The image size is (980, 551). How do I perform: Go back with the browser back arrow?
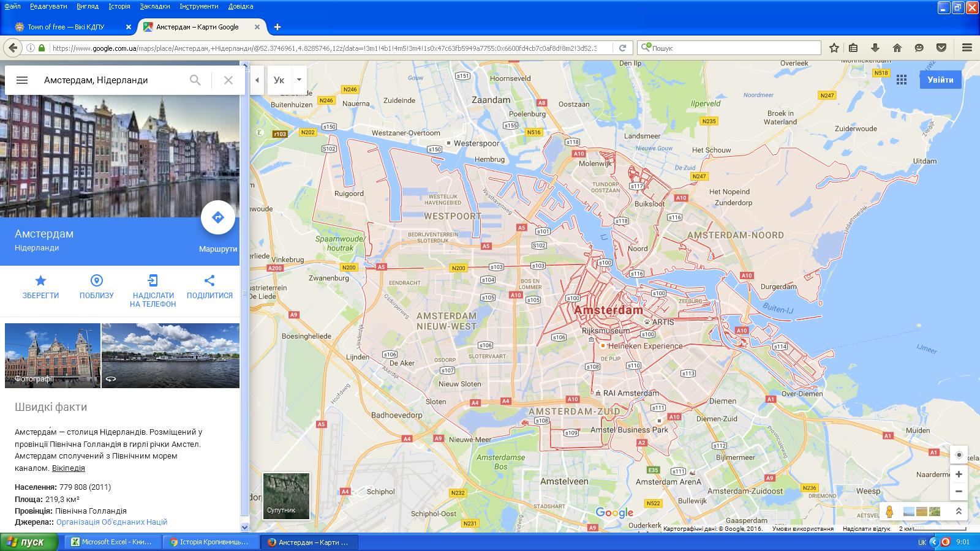pyautogui.click(x=12, y=48)
